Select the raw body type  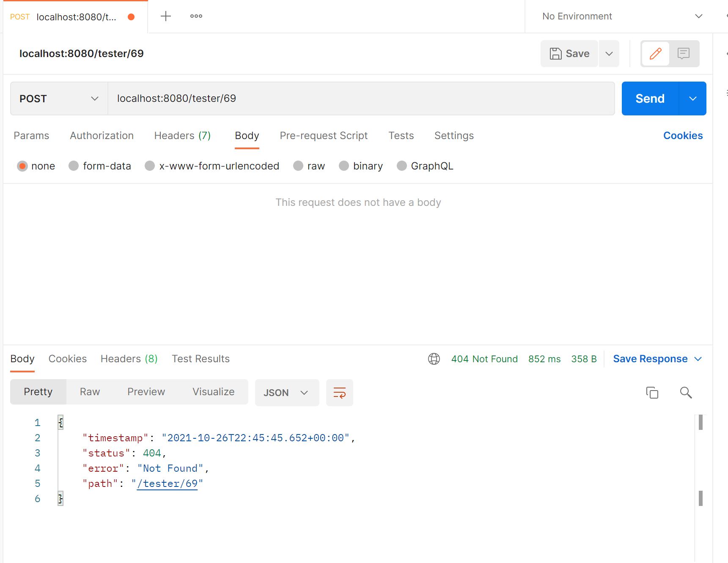309,166
